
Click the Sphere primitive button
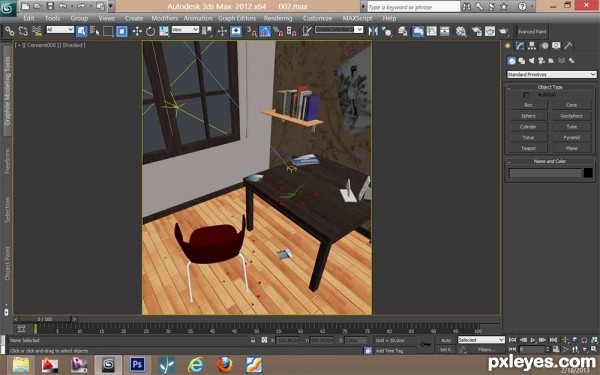(528, 116)
